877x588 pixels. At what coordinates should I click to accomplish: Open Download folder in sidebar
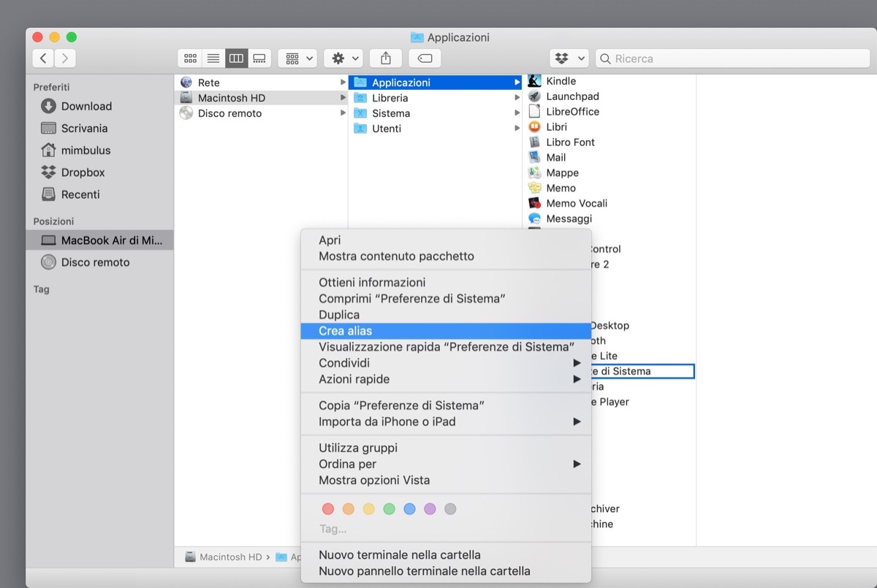point(86,106)
